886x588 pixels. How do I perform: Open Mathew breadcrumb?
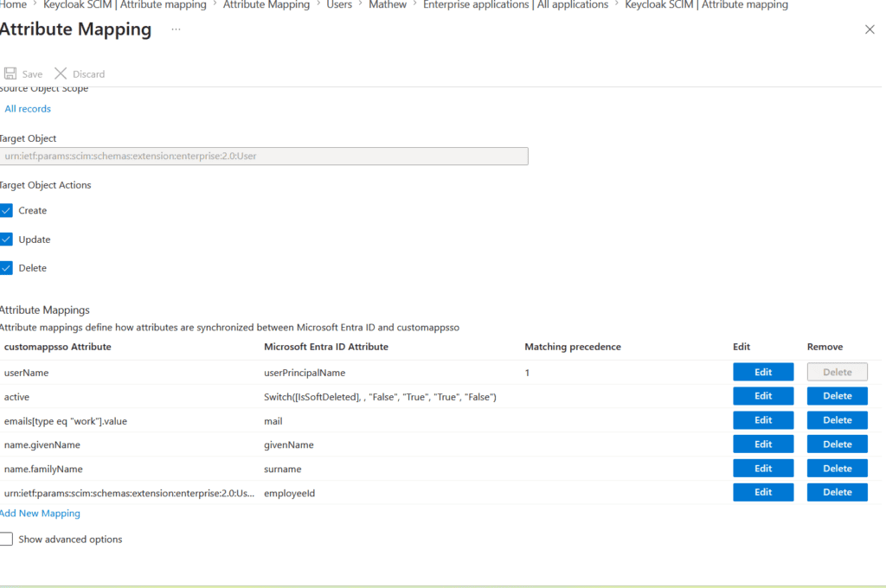click(x=388, y=4)
